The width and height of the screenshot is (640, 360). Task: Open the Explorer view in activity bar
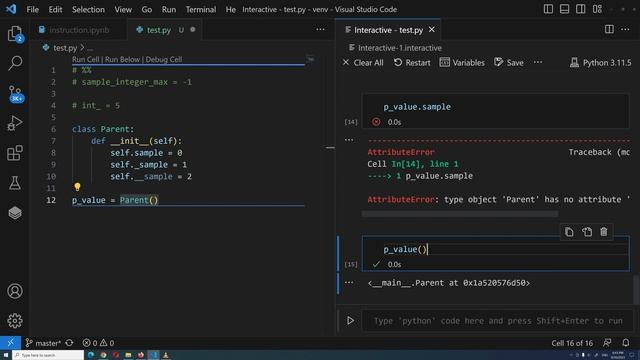15,33
